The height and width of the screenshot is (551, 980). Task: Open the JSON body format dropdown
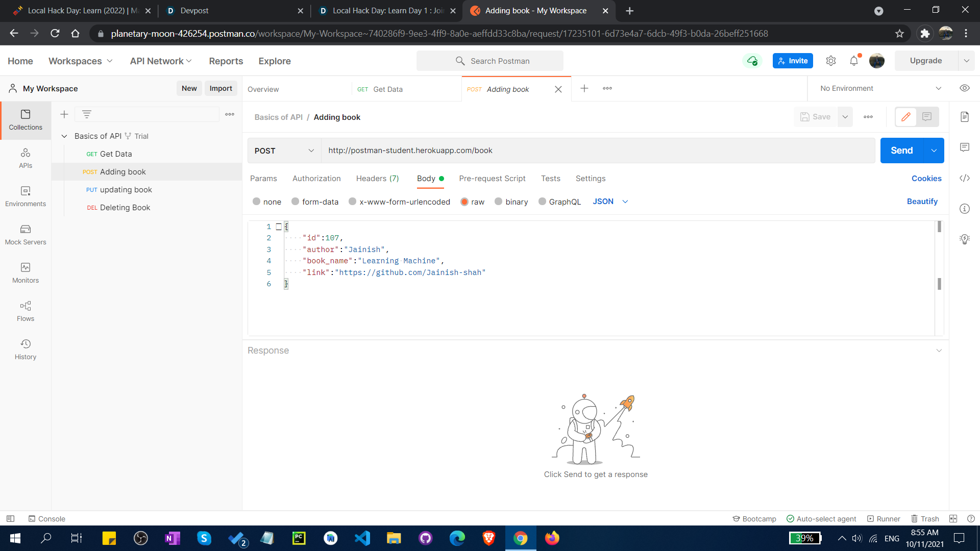point(610,202)
